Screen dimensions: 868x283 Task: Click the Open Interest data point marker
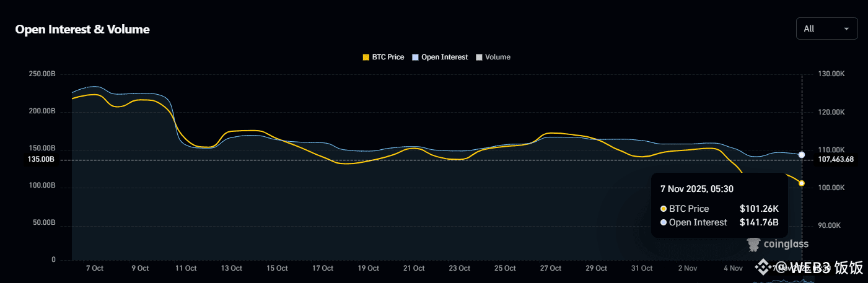coord(802,155)
